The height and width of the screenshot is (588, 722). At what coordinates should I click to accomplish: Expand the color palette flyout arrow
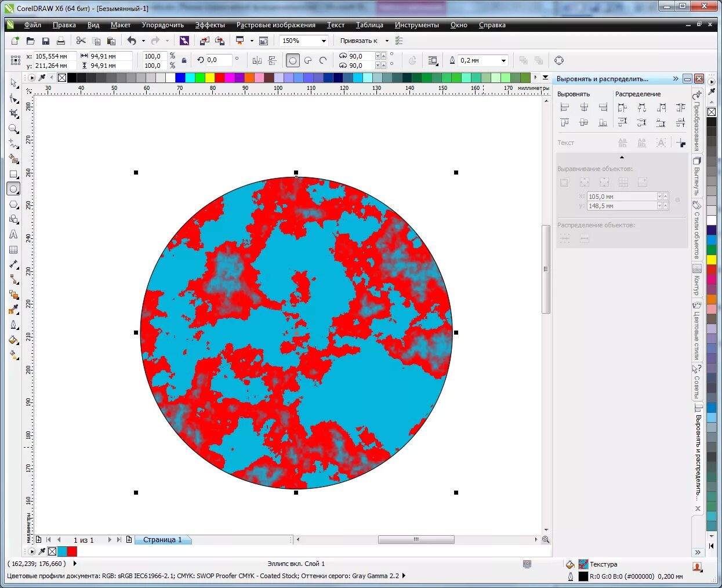point(545,78)
